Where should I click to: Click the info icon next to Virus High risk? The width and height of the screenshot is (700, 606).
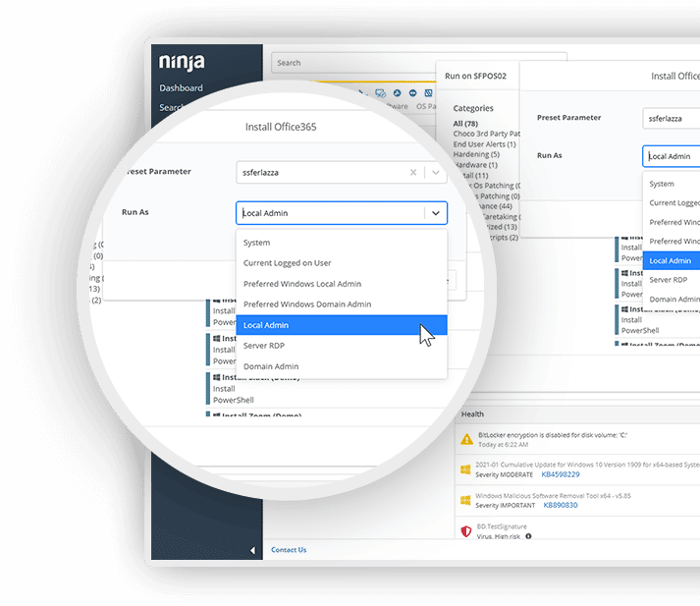point(528,537)
